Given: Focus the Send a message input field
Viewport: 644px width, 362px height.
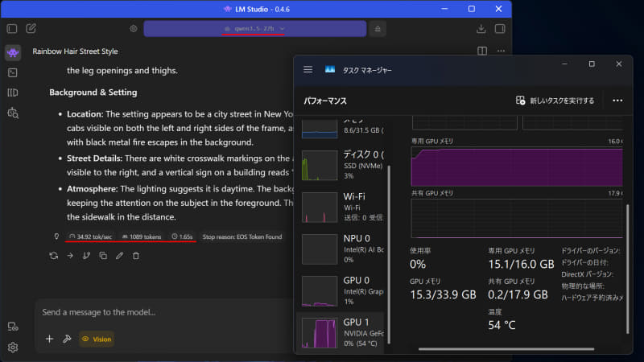Looking at the screenshot, I should pyautogui.click(x=164, y=312).
